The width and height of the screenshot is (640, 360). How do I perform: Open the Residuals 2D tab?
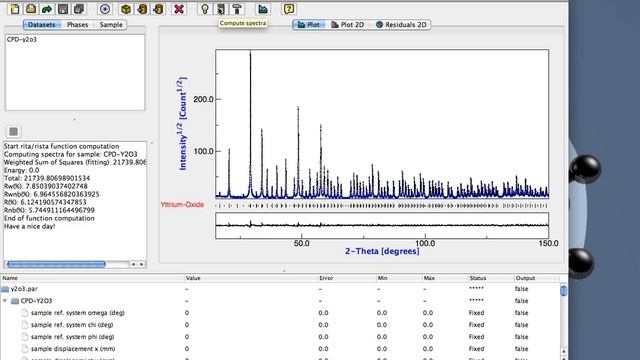[401, 24]
